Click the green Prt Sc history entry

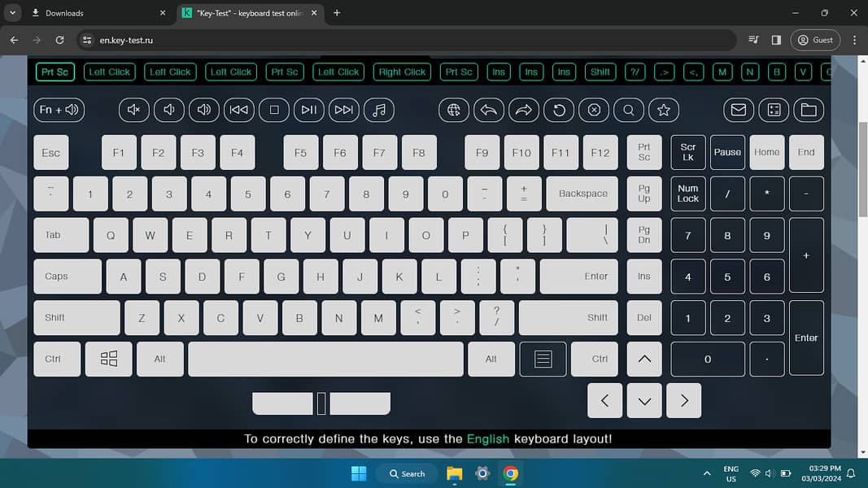click(55, 72)
